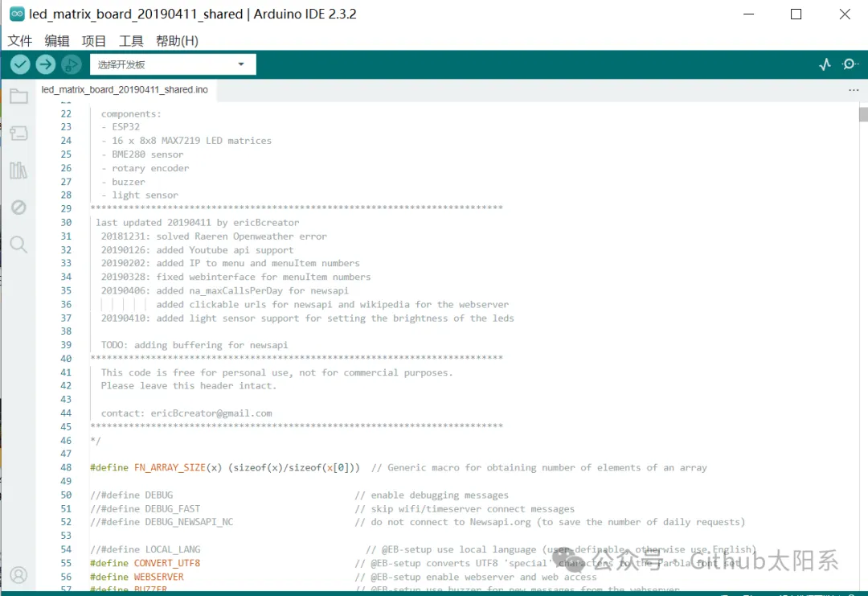Click the Upload arrow button

point(46,65)
